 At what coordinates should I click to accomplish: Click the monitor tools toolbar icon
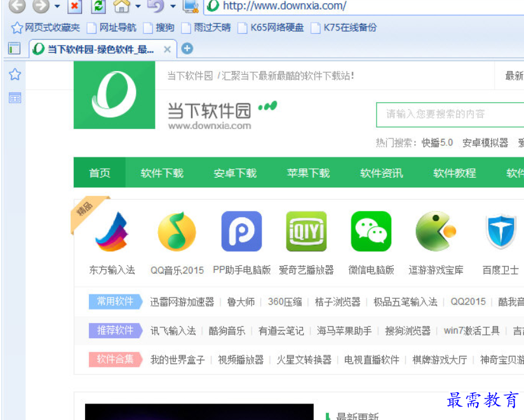coord(191,6)
